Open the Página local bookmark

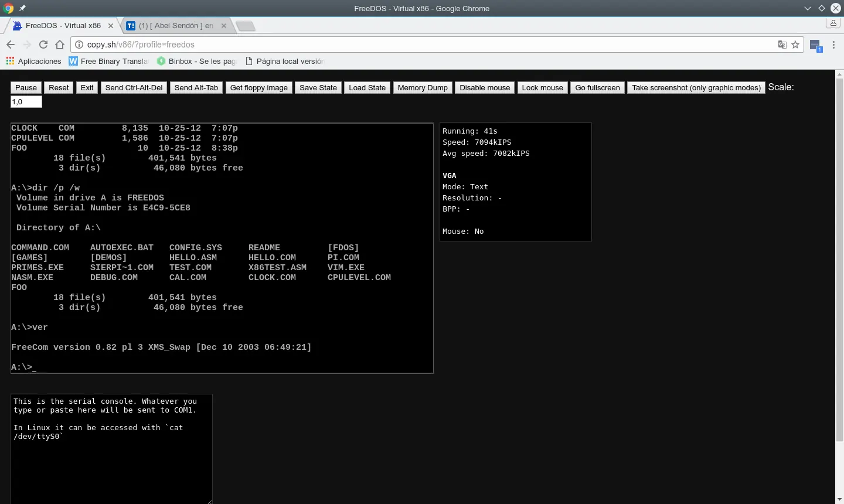point(284,61)
